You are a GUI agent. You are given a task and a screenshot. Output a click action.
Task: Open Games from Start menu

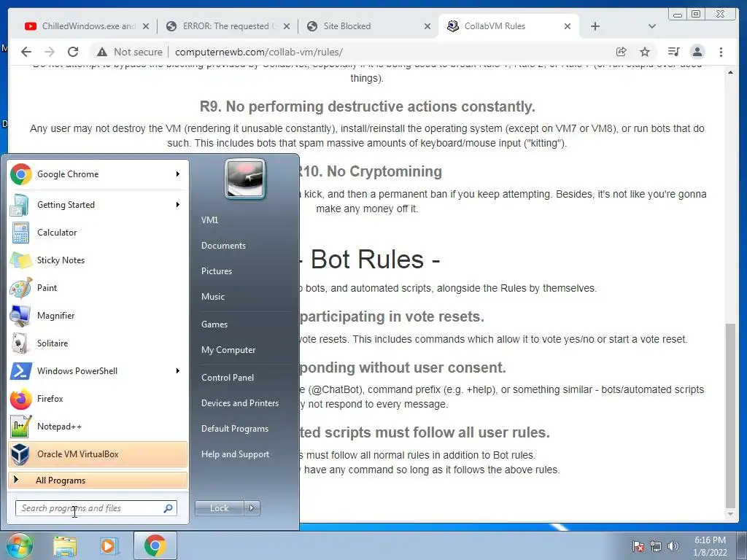pyautogui.click(x=214, y=324)
